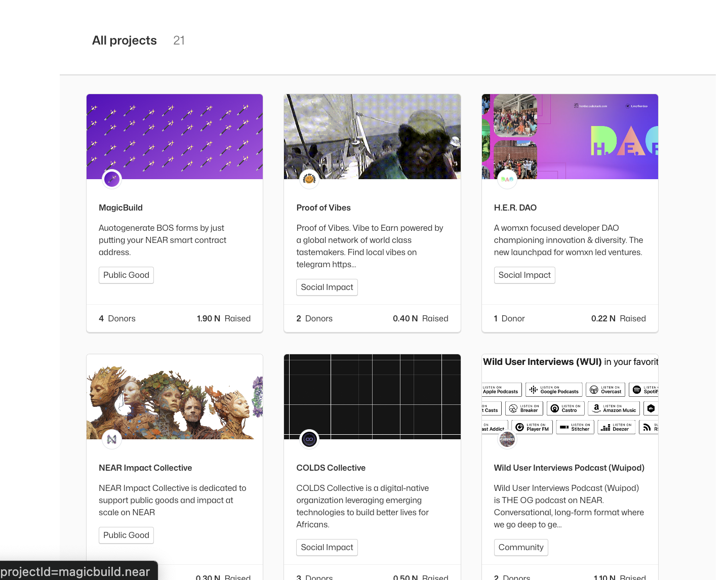This screenshot has height=580, width=728.
Task: Open Wild User Interviews Podcast title
Action: 569,468
